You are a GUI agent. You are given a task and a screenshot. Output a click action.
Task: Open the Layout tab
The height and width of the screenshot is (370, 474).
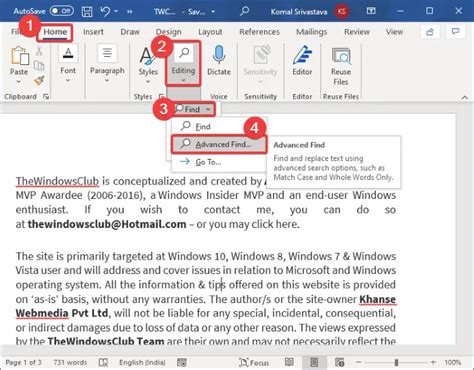[x=210, y=32]
